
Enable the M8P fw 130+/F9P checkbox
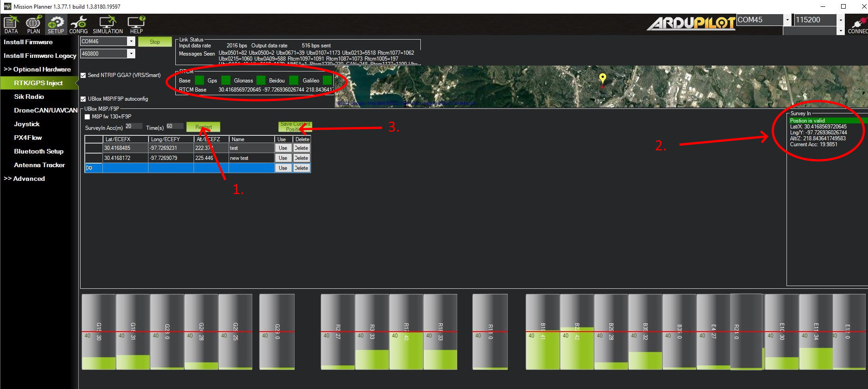click(87, 117)
